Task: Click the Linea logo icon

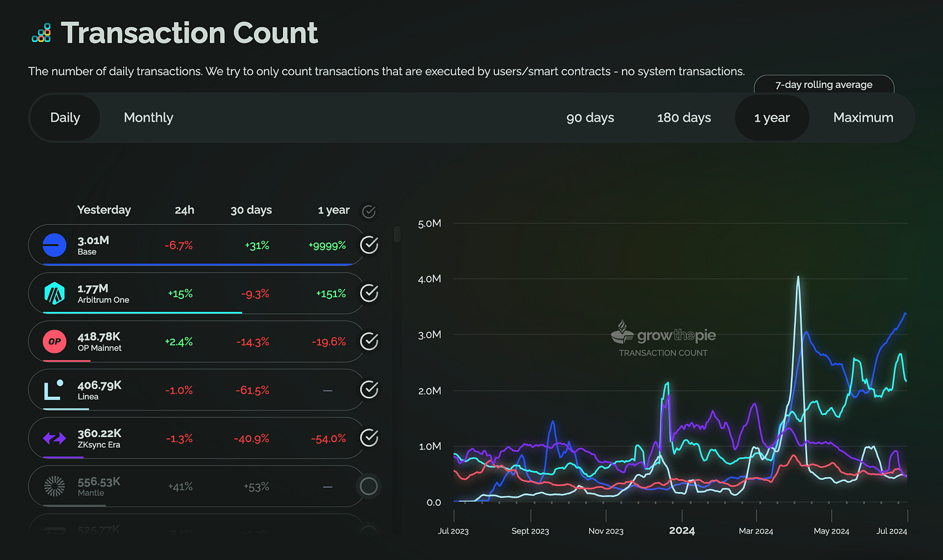Action: pyautogui.click(x=54, y=389)
